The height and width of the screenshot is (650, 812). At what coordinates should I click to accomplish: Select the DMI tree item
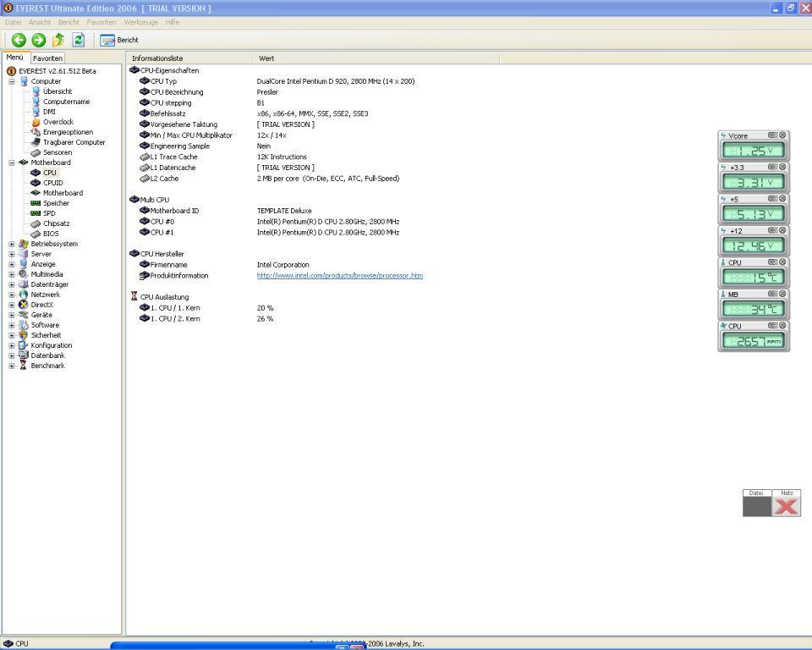[x=49, y=112]
